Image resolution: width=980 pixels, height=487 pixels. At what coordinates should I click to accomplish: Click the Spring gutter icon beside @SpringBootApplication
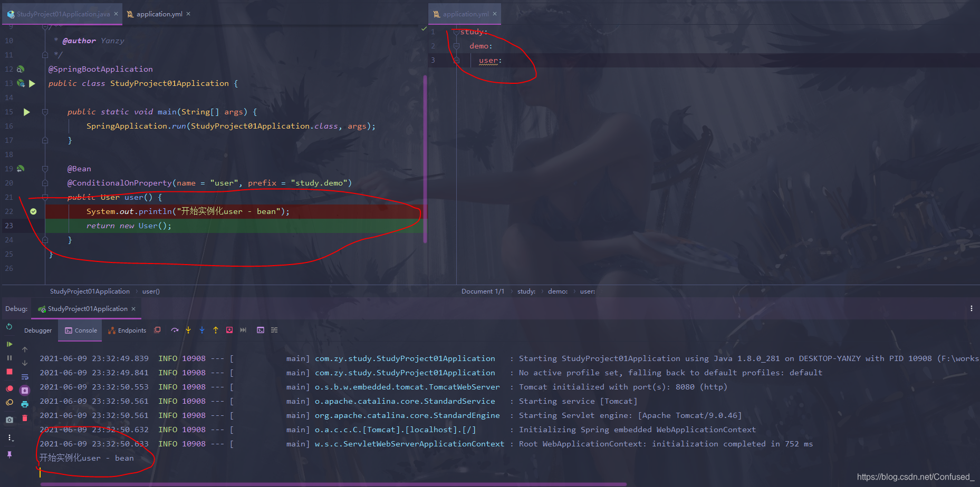[x=21, y=69]
